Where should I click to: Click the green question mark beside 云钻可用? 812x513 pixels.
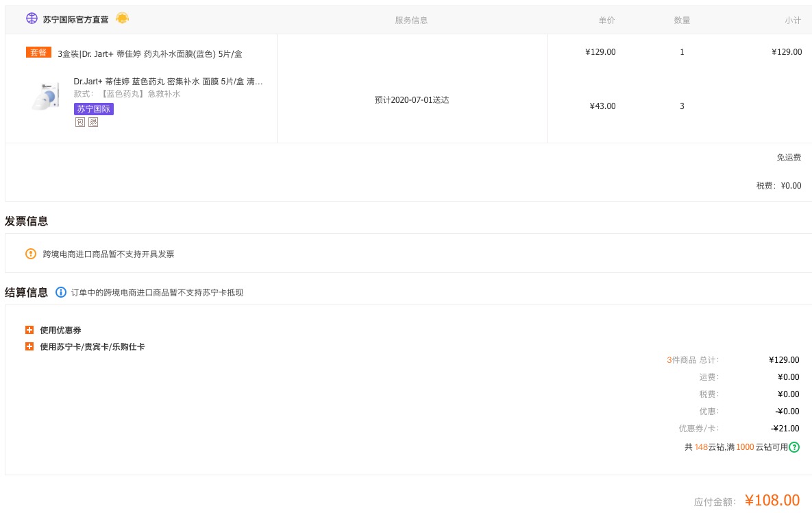794,447
